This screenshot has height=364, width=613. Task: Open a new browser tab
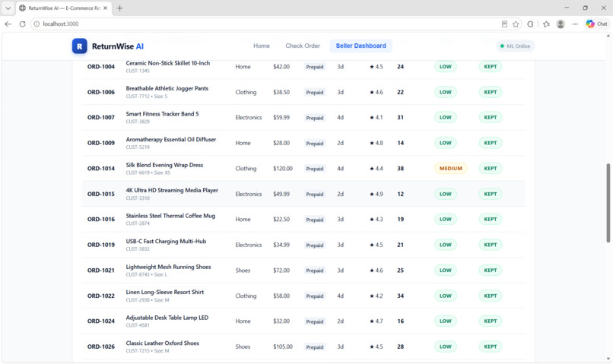point(120,8)
